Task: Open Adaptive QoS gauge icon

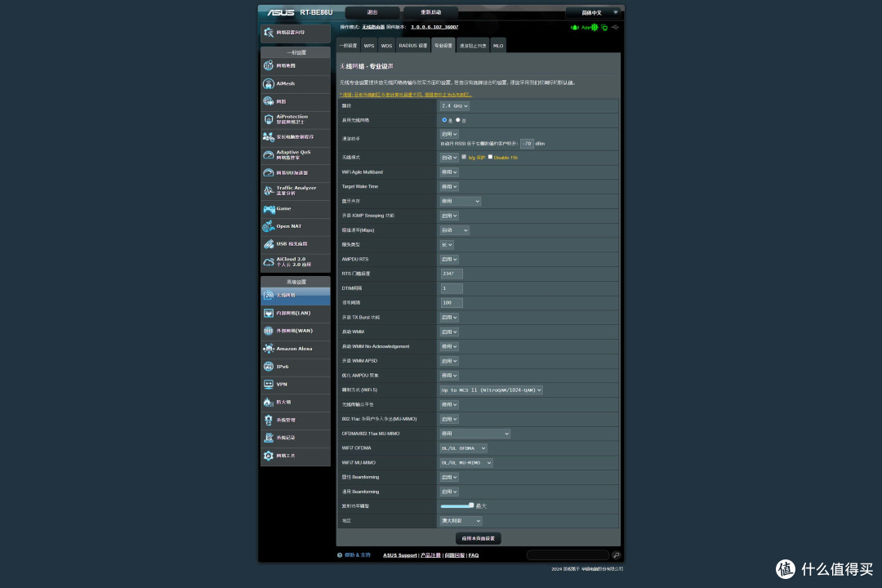Action: [269, 154]
